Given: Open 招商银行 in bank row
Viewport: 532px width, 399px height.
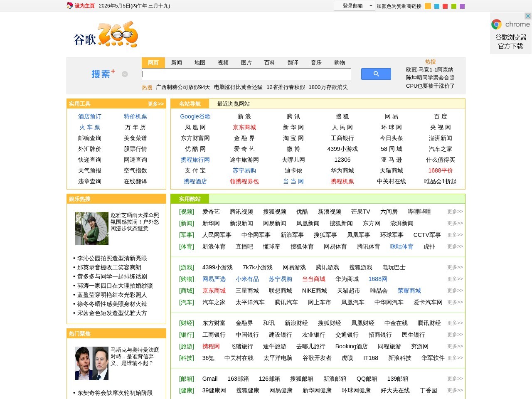Looking at the screenshot, I should [380, 335].
